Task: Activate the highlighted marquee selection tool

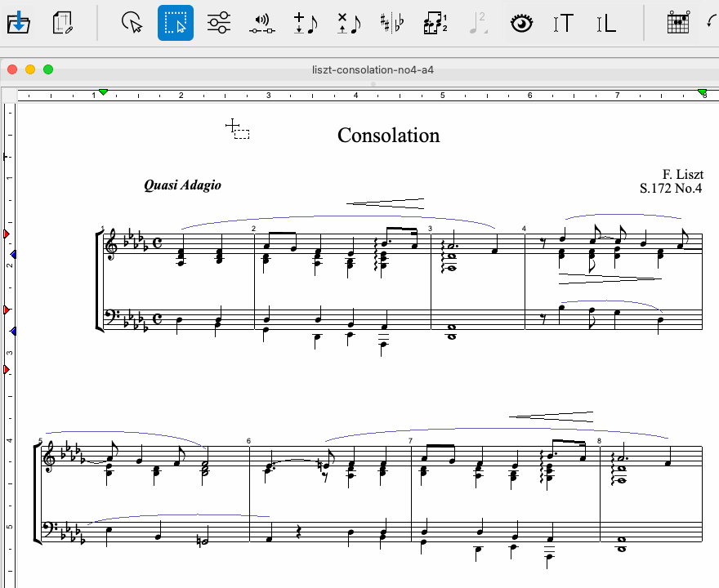Action: click(x=176, y=23)
